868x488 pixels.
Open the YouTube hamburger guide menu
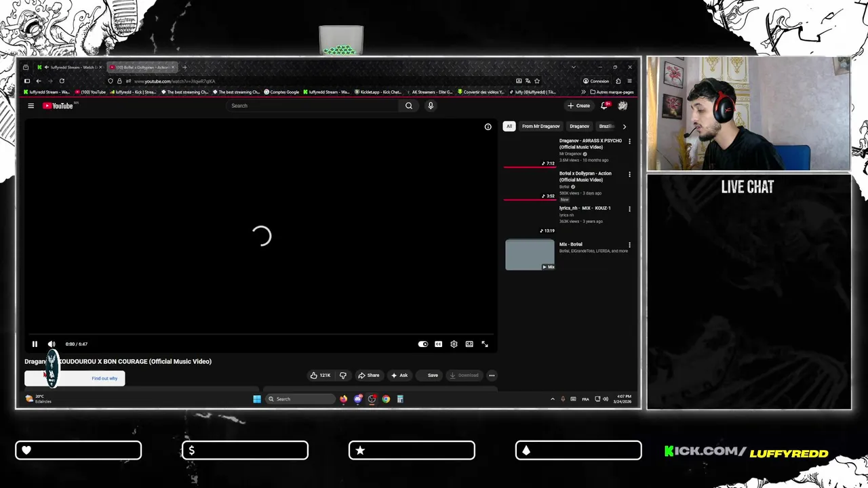pos(31,106)
